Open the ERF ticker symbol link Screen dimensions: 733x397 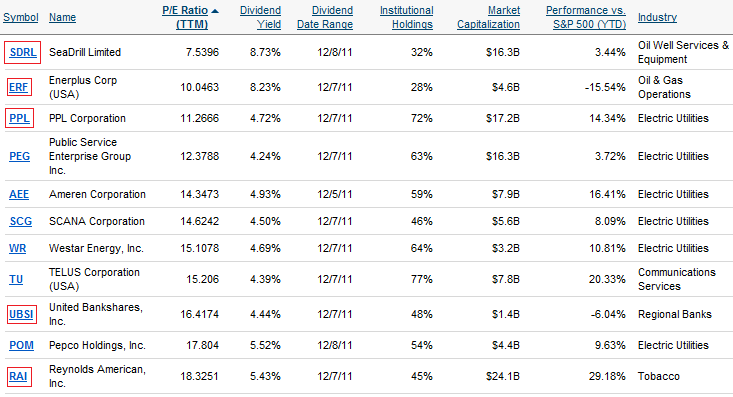(x=19, y=87)
